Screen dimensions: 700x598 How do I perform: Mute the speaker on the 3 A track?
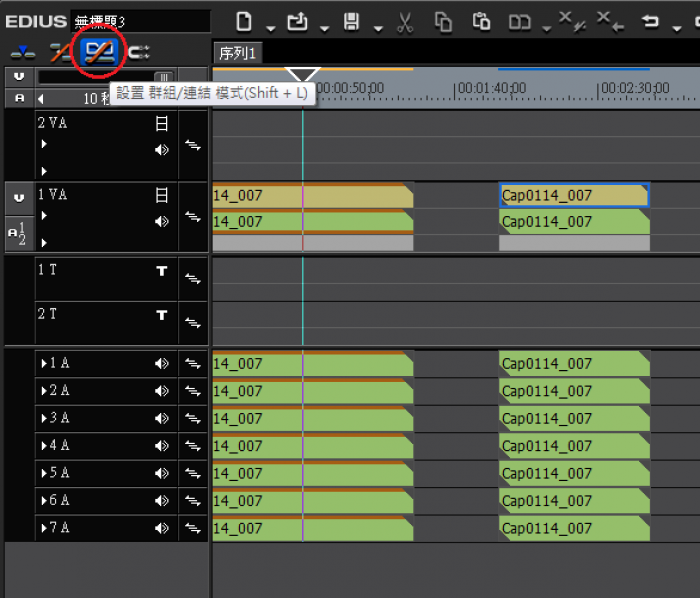[161, 419]
